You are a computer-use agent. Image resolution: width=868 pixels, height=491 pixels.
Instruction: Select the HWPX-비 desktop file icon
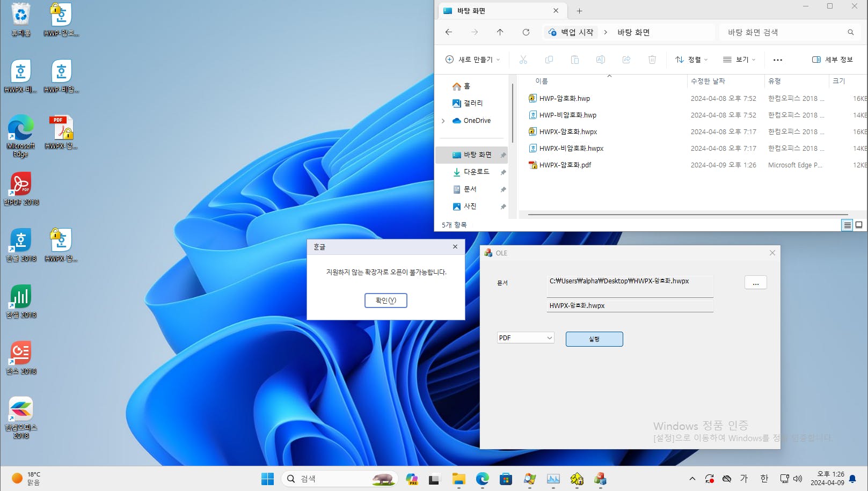(x=20, y=76)
